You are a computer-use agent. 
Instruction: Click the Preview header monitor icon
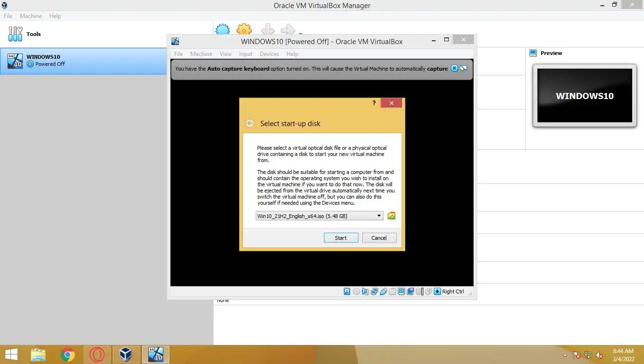[533, 53]
